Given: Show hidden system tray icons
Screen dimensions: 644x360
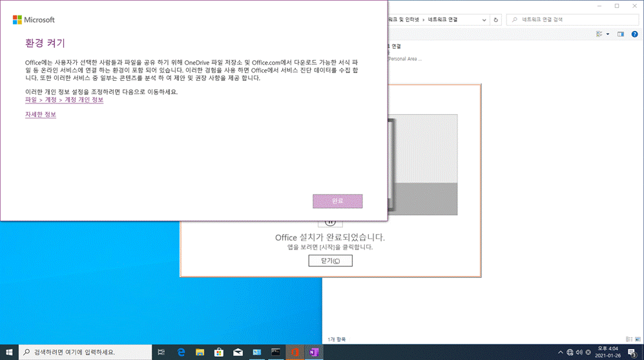Looking at the screenshot, I should 560,352.
